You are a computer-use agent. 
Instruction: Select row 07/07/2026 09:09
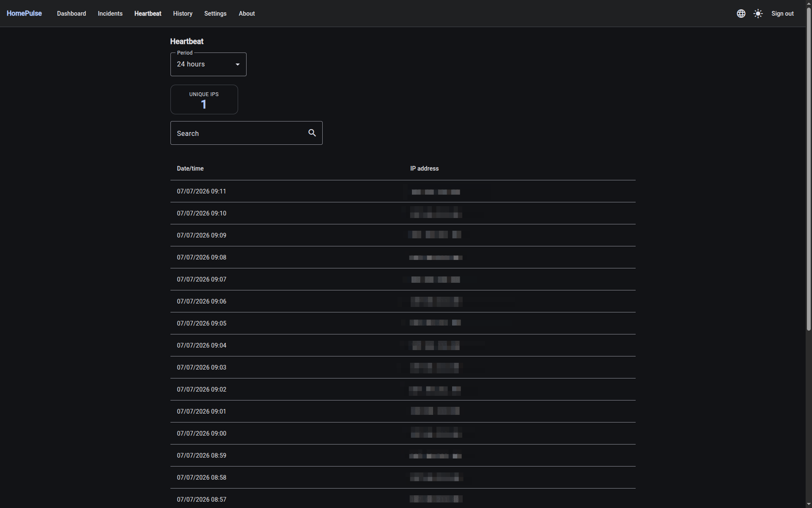[x=403, y=235]
